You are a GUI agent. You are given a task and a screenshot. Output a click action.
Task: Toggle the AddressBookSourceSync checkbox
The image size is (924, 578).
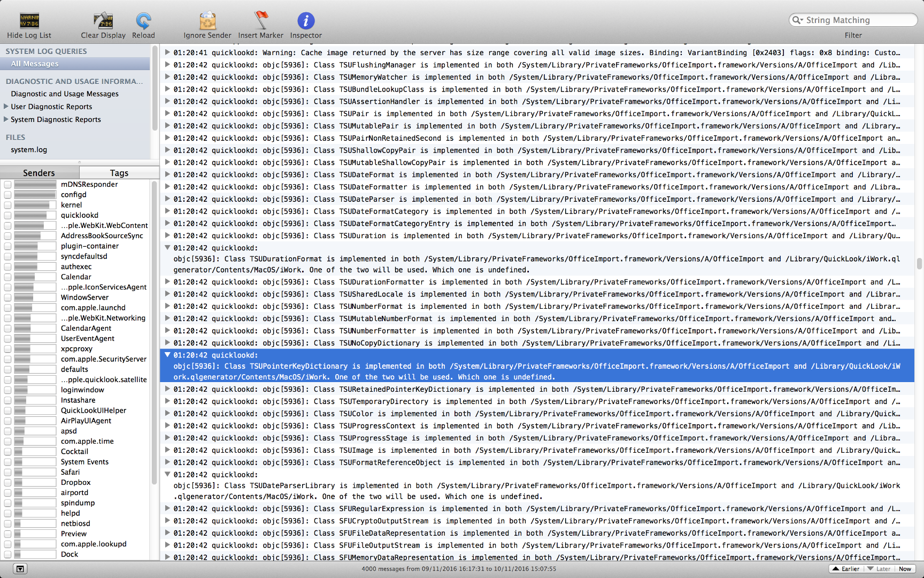point(7,236)
